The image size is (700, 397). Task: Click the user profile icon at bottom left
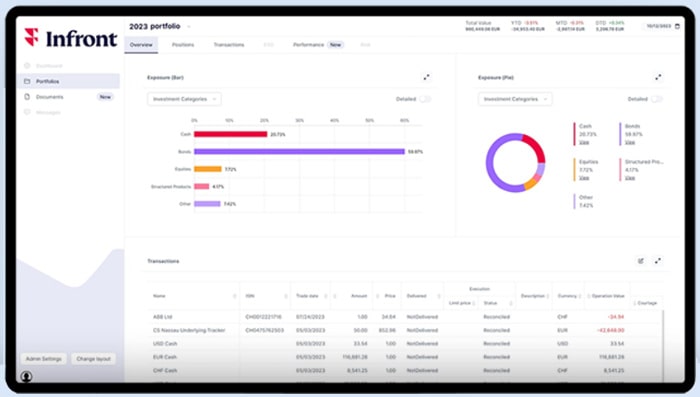point(26,376)
